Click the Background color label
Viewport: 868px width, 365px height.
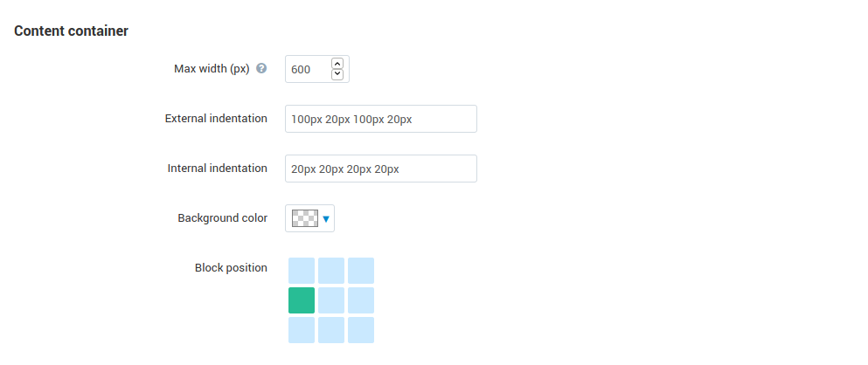[223, 218]
